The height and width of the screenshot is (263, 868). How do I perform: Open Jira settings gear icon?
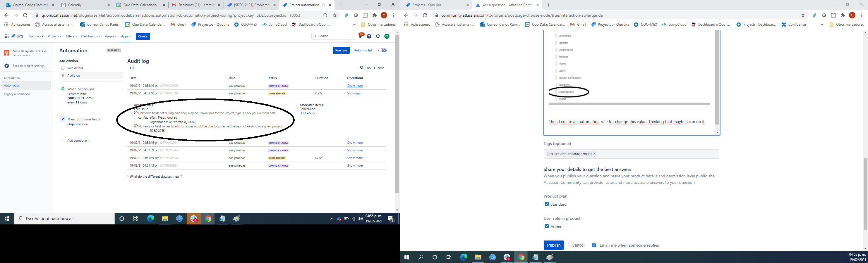coord(378,36)
